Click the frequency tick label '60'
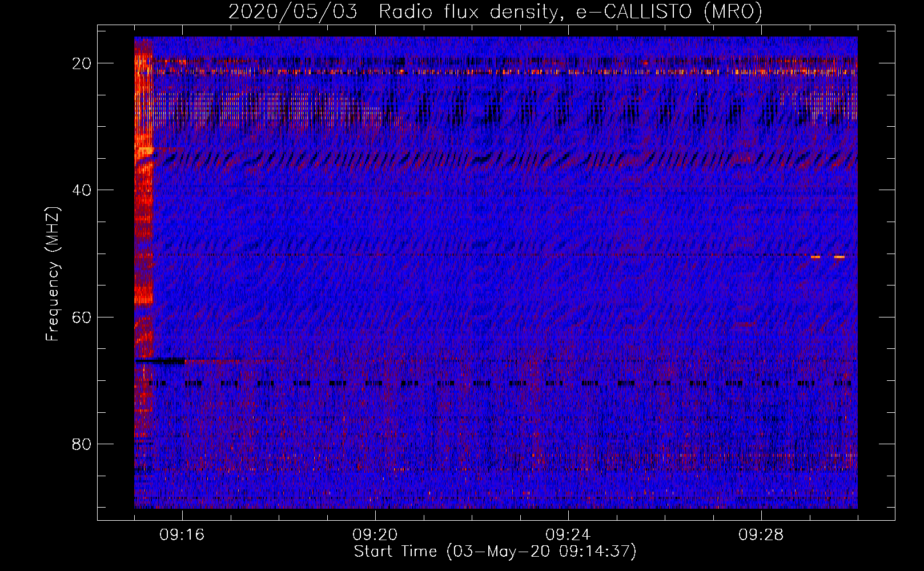 pos(82,317)
